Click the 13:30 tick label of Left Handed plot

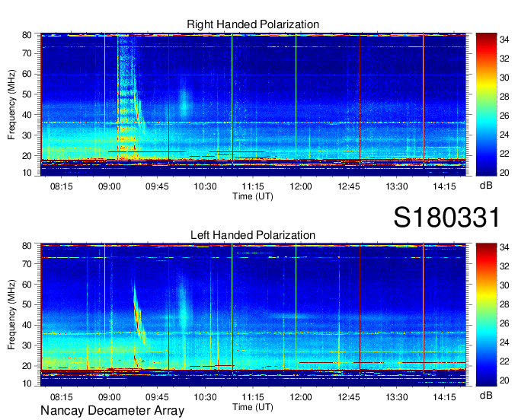397,397
